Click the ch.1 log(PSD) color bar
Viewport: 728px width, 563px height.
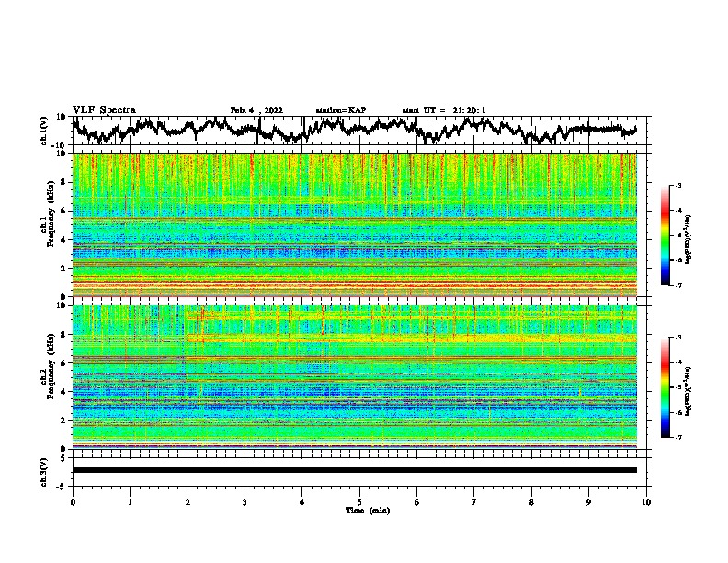pos(665,236)
